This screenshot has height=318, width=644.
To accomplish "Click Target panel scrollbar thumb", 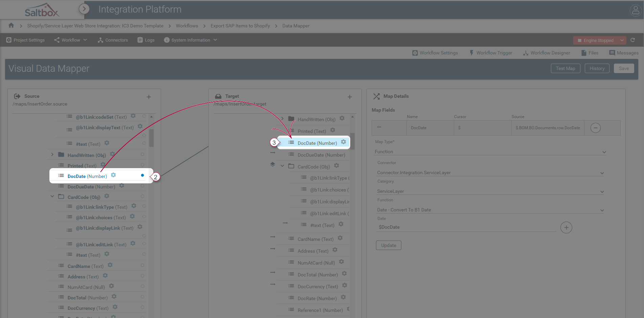I will pos(352,141).
